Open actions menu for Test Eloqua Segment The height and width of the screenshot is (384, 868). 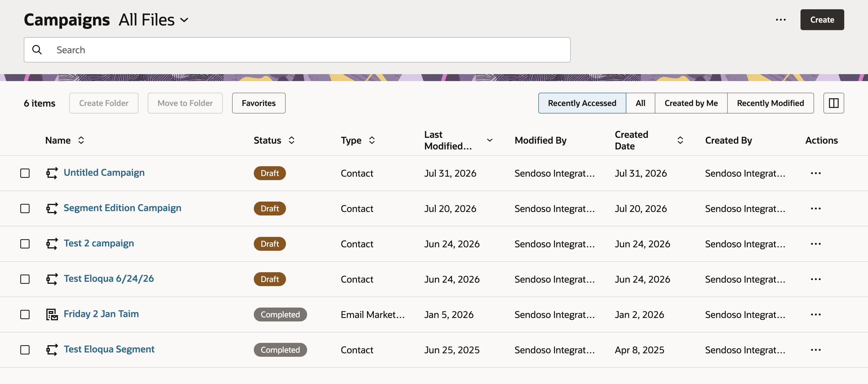tap(816, 350)
